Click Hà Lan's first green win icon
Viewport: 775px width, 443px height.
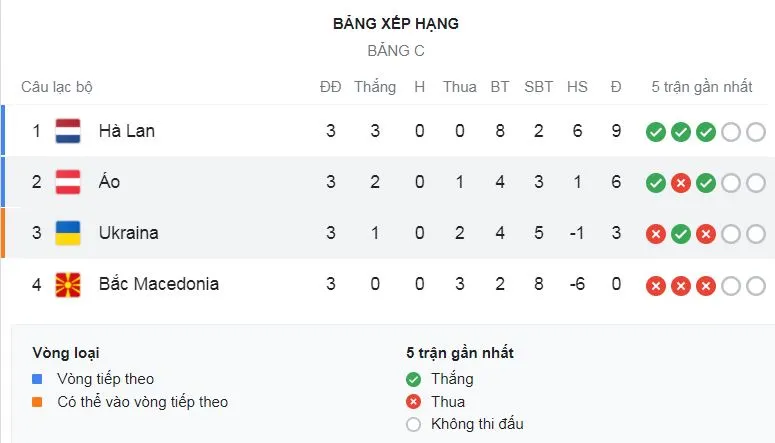point(656,132)
